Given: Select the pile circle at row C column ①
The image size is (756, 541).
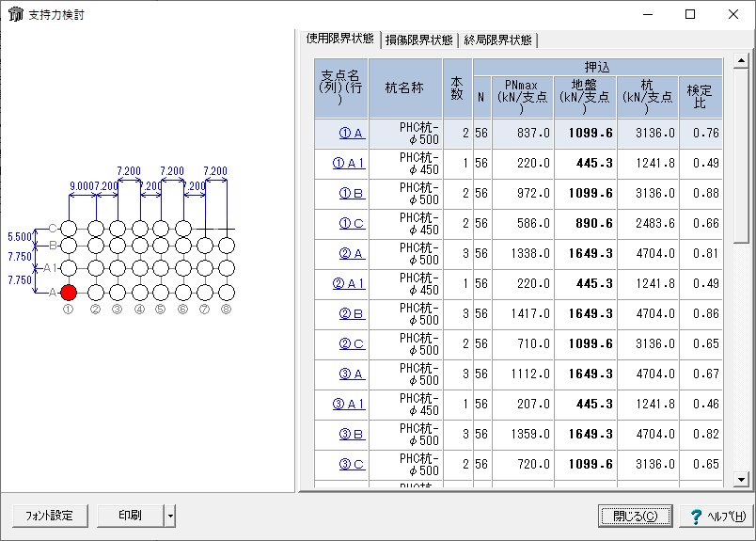Looking at the screenshot, I should [69, 229].
